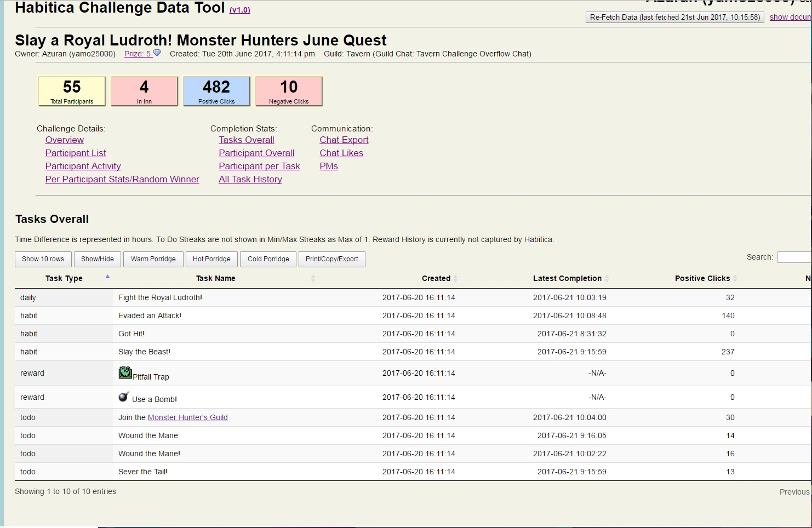
Task: Click latest completion 2017-06-21 8:31:32
Action: [x=572, y=334]
